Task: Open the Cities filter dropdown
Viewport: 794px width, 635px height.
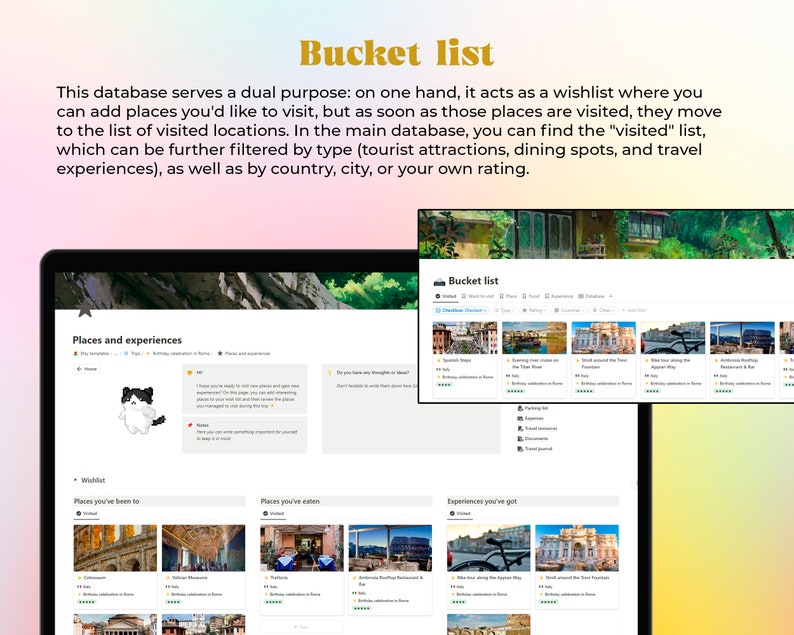Action: (604, 310)
